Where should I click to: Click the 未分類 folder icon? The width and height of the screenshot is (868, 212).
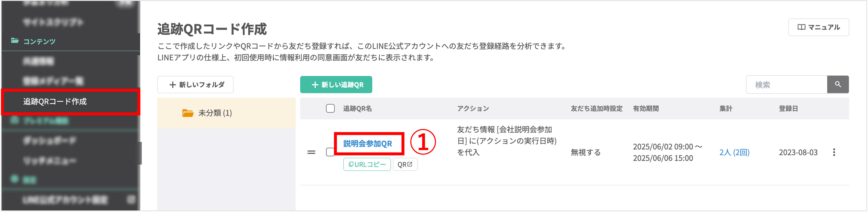(x=188, y=113)
